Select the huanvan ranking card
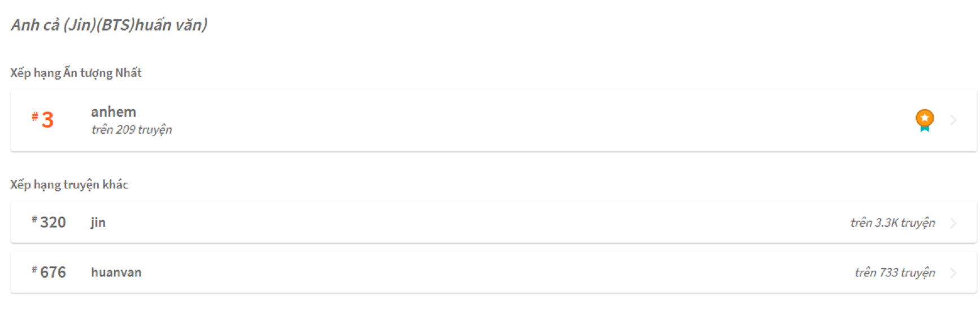 coord(494,272)
